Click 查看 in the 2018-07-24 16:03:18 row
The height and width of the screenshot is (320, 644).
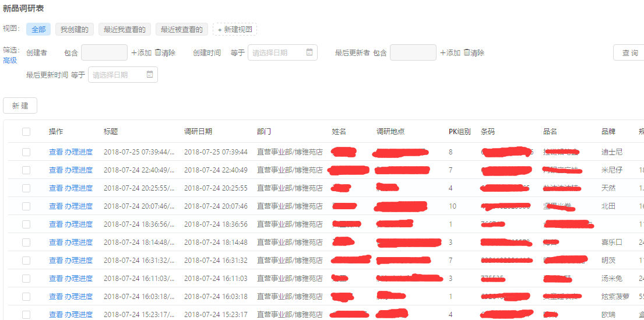click(56, 297)
